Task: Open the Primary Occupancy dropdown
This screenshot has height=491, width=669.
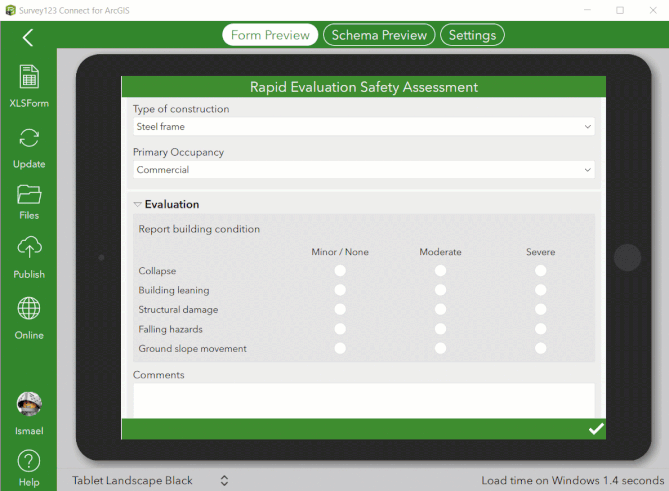Action: click(x=364, y=170)
